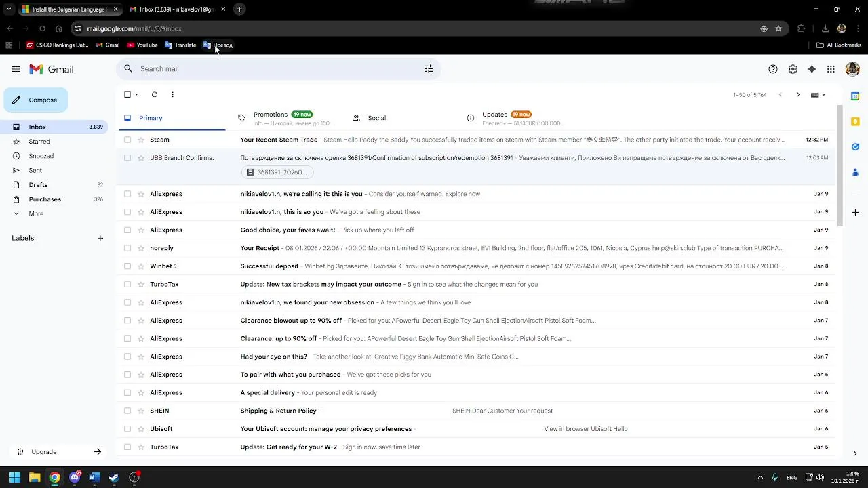Open the More actions three-dot menu

coord(172,95)
